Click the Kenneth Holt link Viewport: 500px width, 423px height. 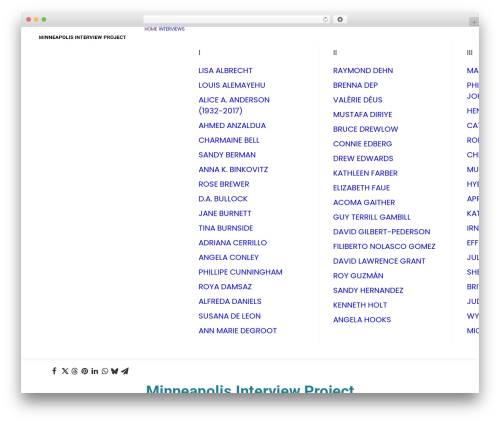pos(360,305)
